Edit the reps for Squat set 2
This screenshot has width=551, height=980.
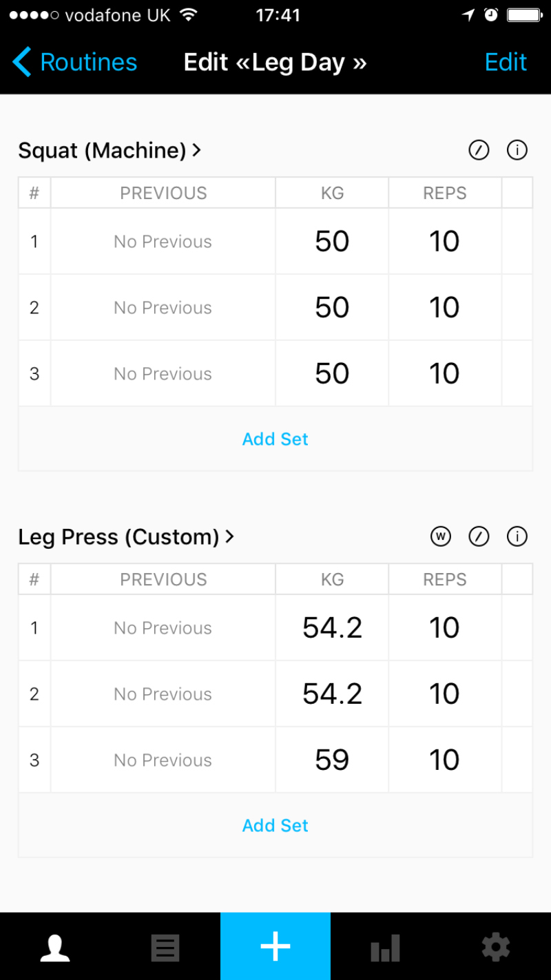[x=444, y=308]
